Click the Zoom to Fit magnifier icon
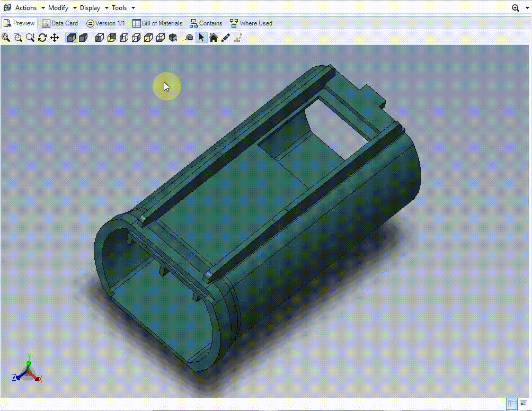 6,38
